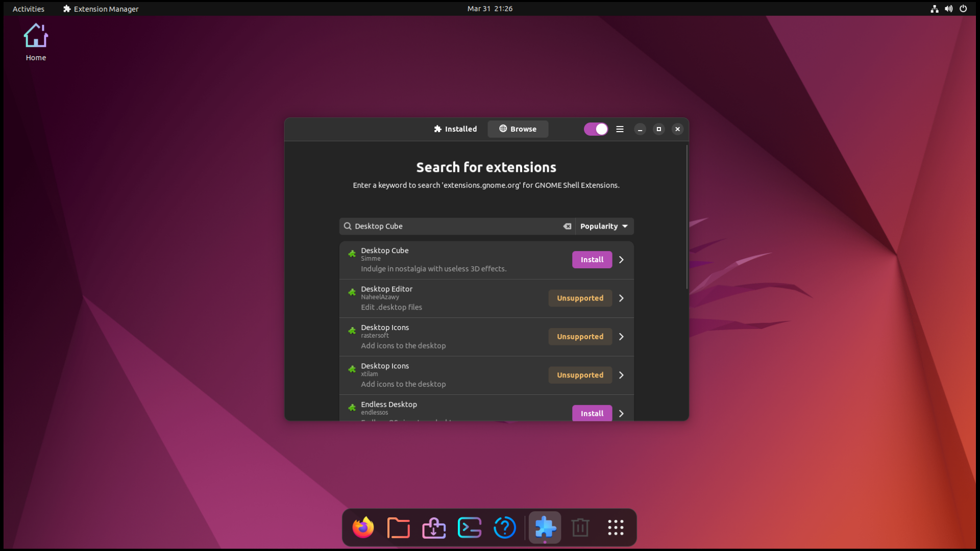Open Activities overview
The height and width of the screenshot is (551, 980).
29,9
